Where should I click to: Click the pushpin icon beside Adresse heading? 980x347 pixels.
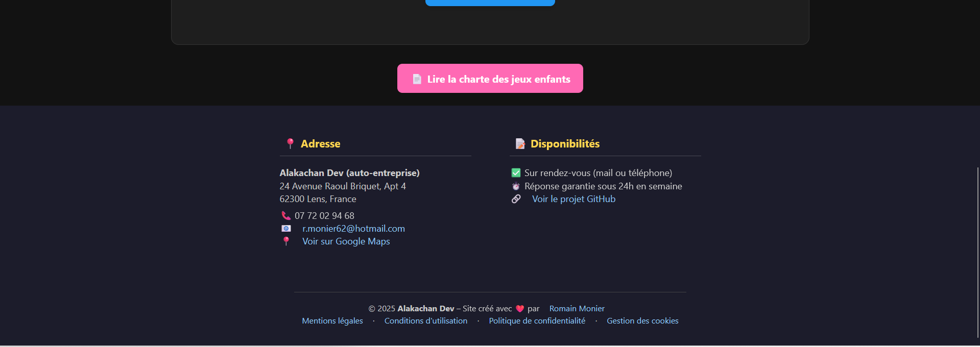[290, 144]
